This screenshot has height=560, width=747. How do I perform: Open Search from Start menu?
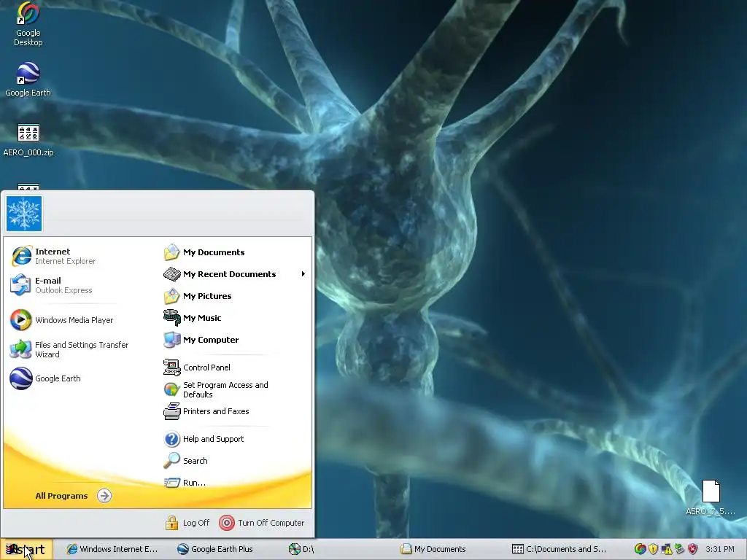pos(186,461)
